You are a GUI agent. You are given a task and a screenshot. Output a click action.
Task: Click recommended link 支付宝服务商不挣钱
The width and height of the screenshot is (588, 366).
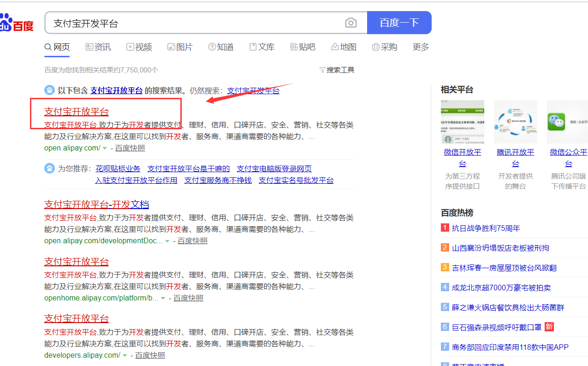click(218, 180)
